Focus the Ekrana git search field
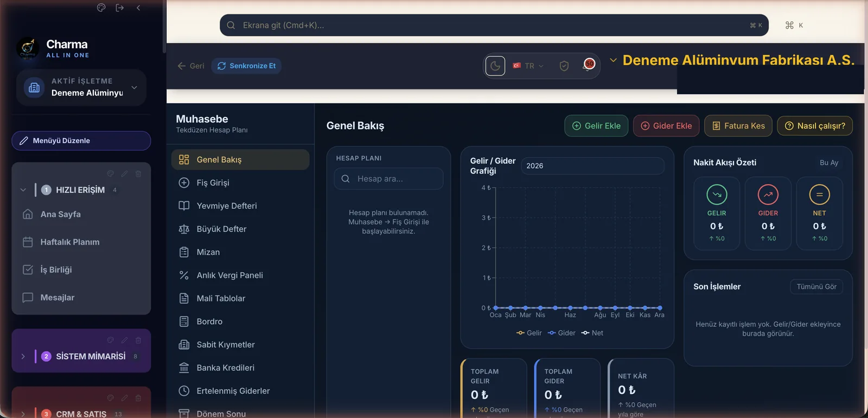This screenshot has height=418, width=868. click(x=494, y=25)
